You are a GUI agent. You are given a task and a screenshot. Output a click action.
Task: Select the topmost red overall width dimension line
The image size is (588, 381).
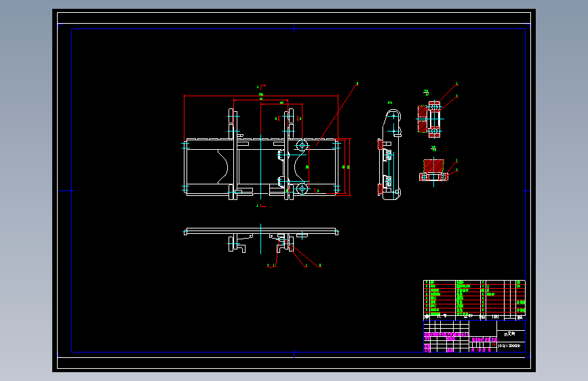click(x=261, y=96)
